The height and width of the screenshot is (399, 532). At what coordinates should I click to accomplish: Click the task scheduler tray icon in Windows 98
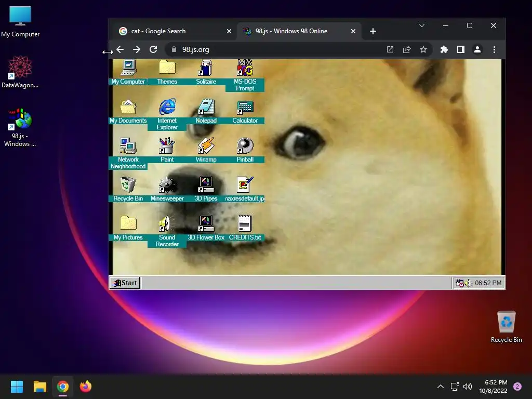tap(459, 283)
